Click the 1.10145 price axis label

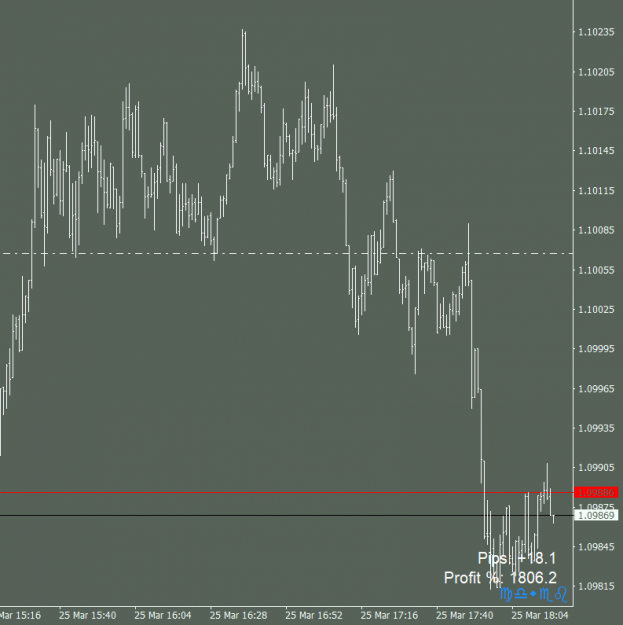(596, 151)
